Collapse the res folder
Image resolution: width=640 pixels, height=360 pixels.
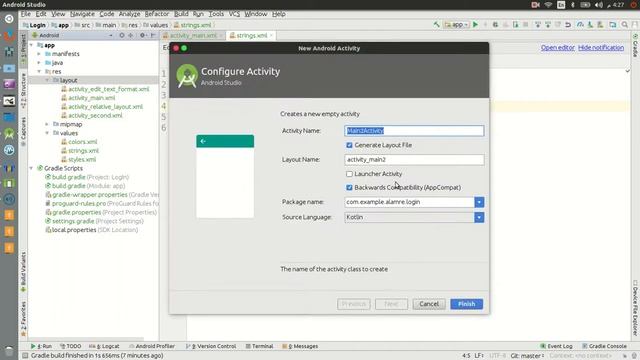tap(39, 71)
